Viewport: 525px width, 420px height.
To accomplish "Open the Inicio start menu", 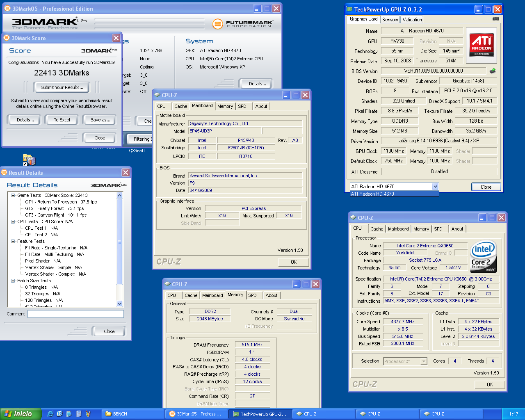I will click(21, 414).
